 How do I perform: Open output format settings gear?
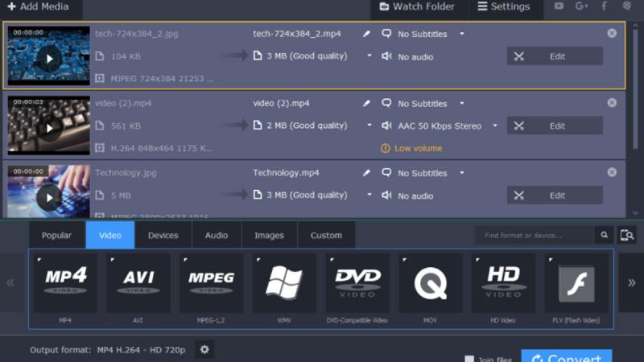(204, 350)
